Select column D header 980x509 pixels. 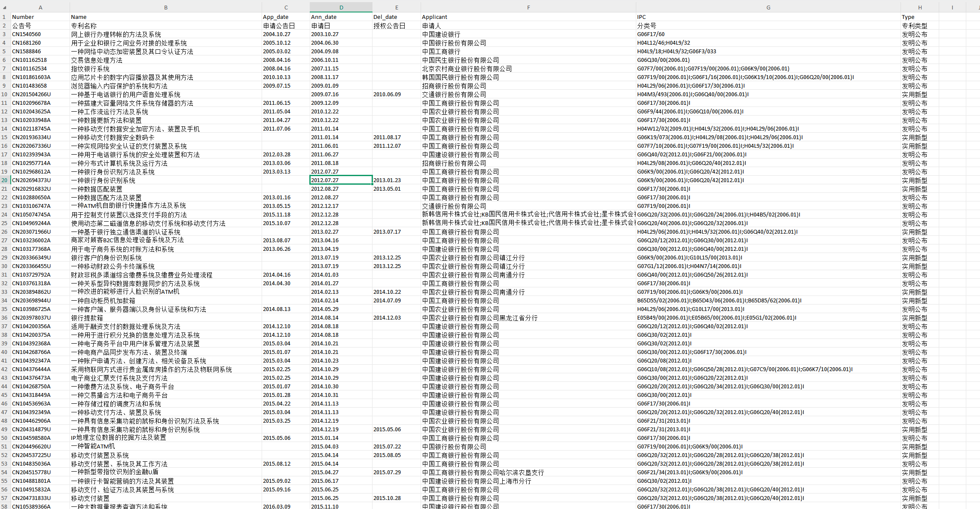(341, 7)
